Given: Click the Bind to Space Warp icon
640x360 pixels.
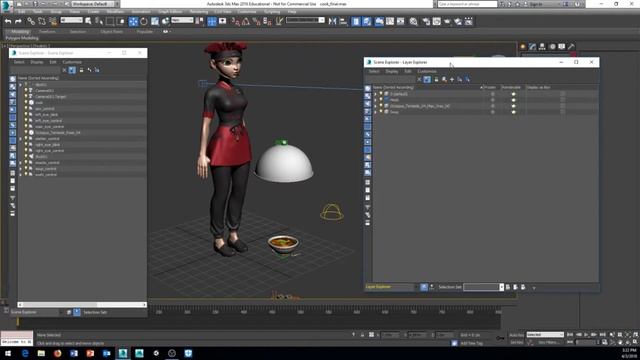Looking at the screenshot, I should point(53,21).
